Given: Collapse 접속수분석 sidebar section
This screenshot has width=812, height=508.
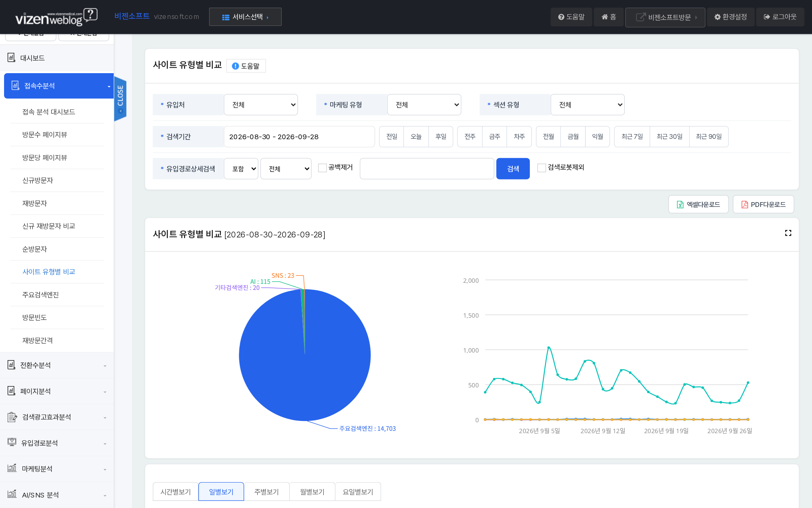Looking at the screenshot, I should [x=59, y=86].
